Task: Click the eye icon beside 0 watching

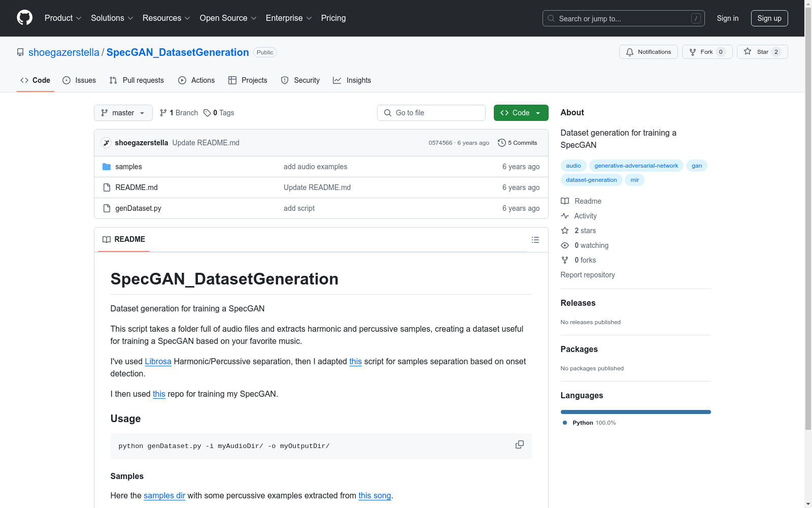Action: 565,245
